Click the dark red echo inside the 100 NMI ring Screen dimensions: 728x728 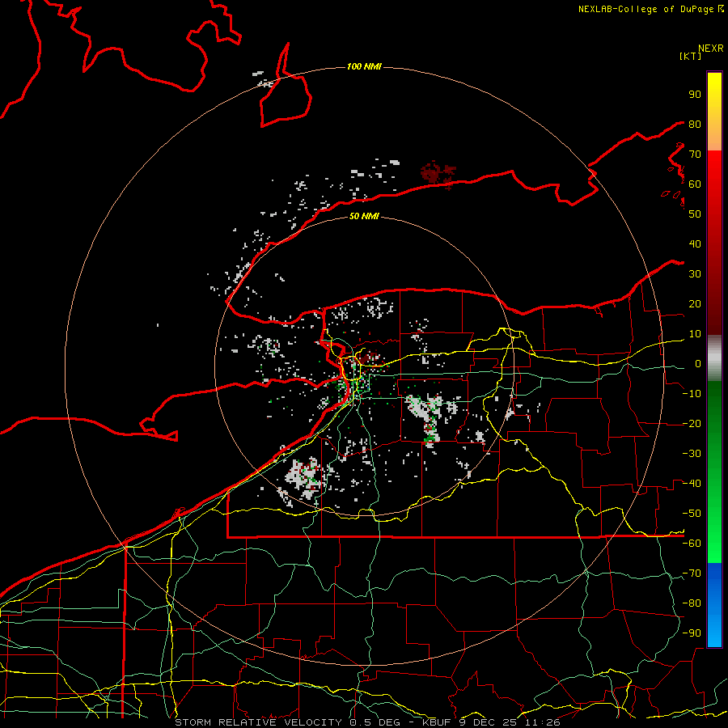[438, 173]
